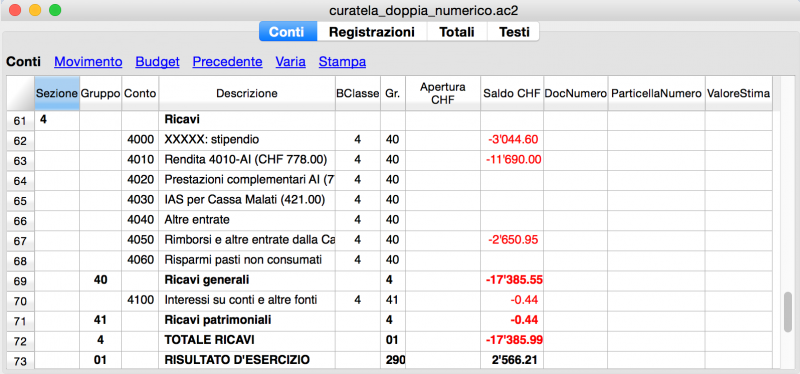Open the Stampa view link
Screen dimensions: 800x374
[x=342, y=62]
